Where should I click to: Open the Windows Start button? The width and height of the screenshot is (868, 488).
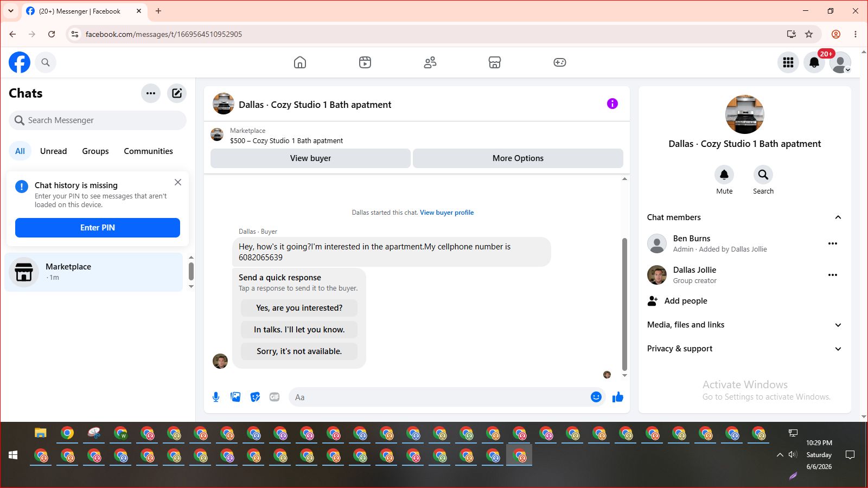coord(13,455)
